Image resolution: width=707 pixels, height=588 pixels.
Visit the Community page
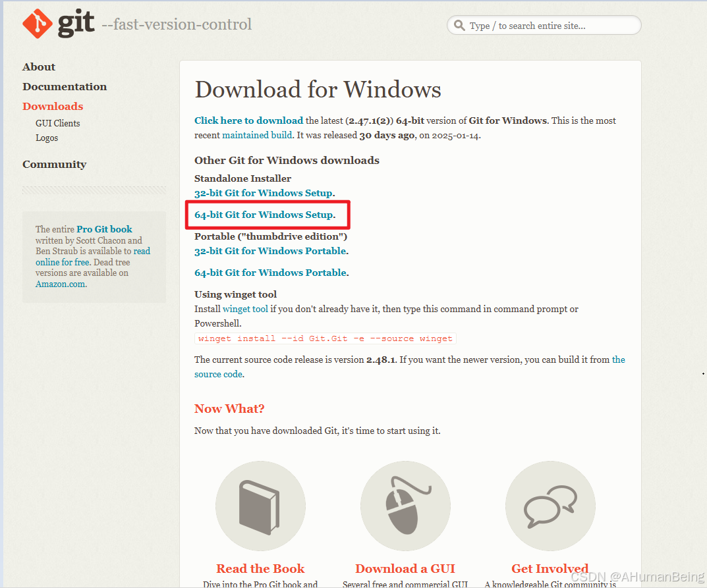click(54, 165)
